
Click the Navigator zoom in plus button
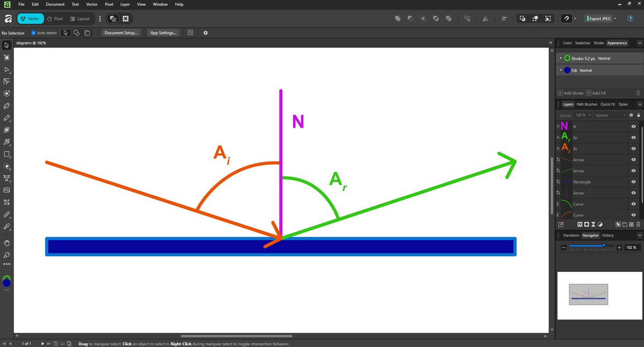[x=619, y=247]
